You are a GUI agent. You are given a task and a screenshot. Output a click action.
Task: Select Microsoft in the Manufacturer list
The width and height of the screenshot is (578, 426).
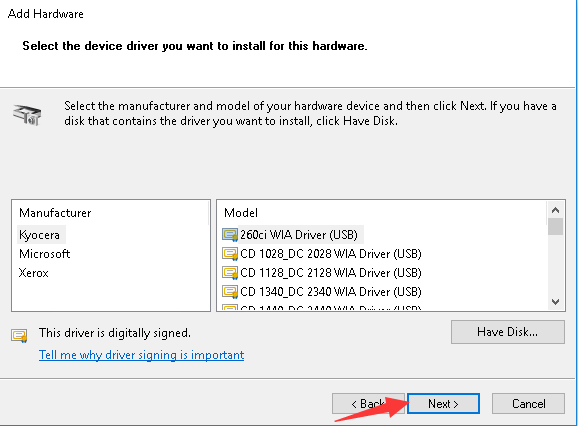coord(44,254)
